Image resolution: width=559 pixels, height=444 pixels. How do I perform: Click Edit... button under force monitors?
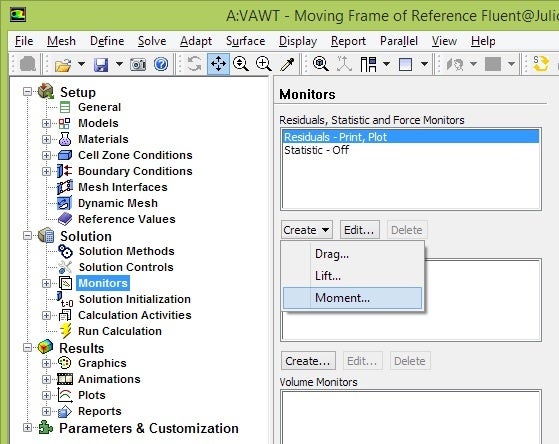click(x=359, y=230)
